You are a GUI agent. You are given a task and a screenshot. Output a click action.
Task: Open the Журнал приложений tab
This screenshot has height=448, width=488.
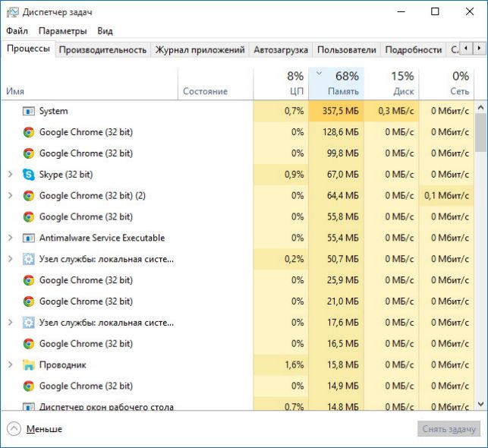point(200,50)
